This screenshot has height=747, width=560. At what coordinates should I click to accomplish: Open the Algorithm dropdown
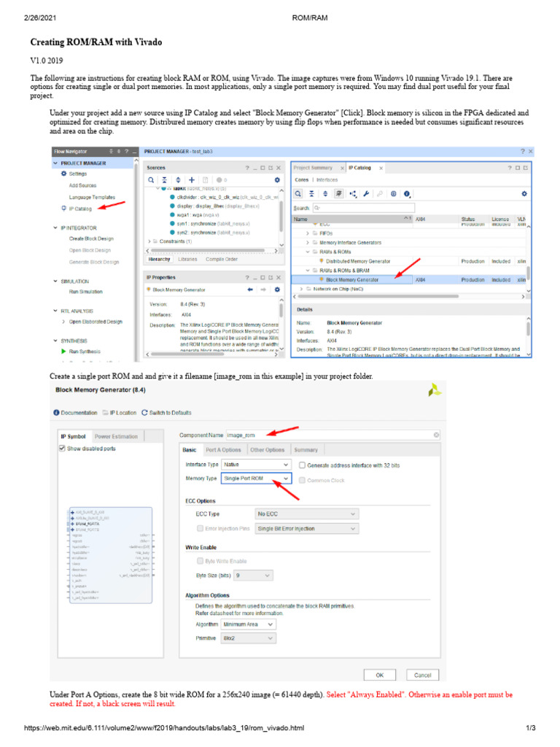(248, 624)
